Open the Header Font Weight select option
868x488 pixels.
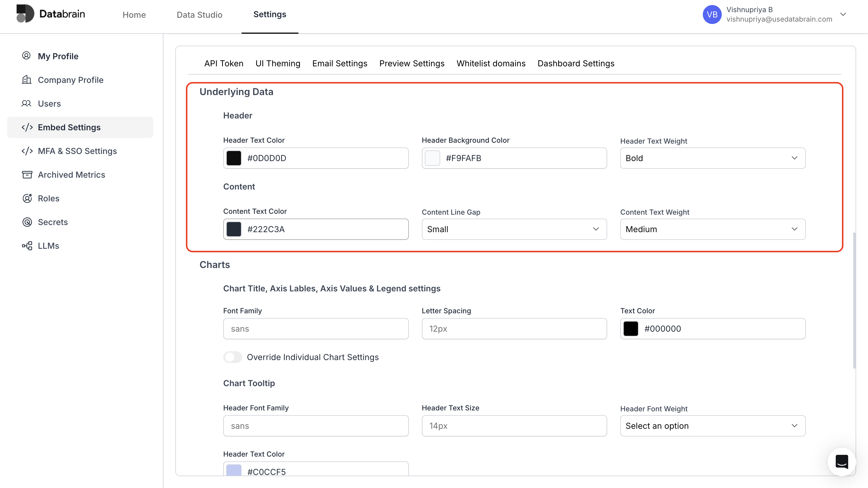click(712, 426)
